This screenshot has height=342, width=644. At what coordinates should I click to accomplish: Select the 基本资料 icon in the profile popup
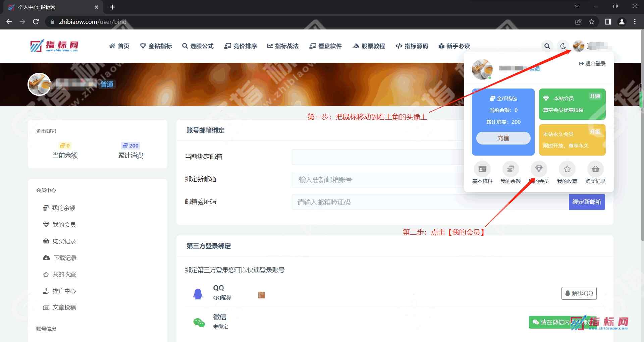click(482, 169)
